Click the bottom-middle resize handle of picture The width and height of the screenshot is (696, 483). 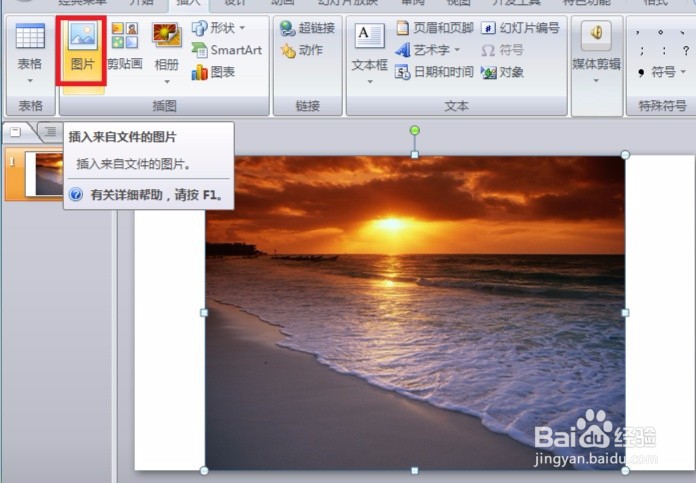[x=415, y=470]
